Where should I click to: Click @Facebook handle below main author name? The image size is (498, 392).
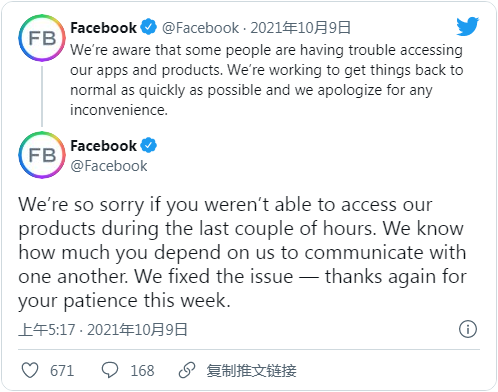pyautogui.click(x=109, y=166)
